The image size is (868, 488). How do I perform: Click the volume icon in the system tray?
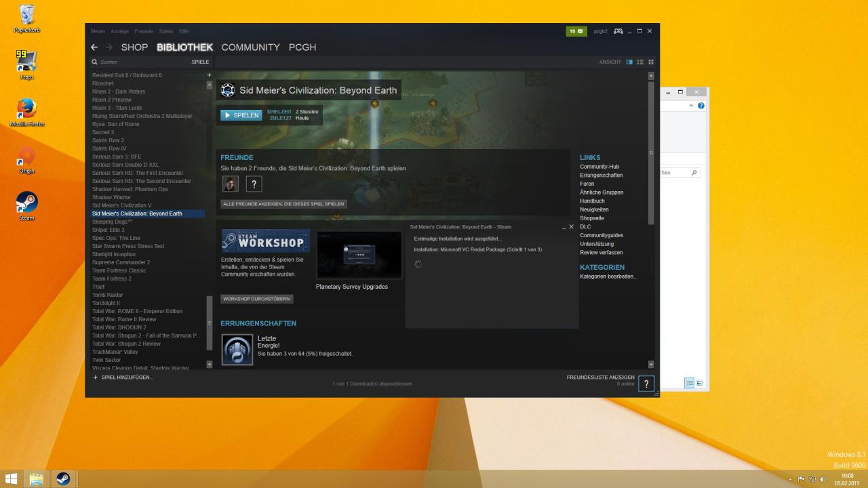[x=824, y=479]
